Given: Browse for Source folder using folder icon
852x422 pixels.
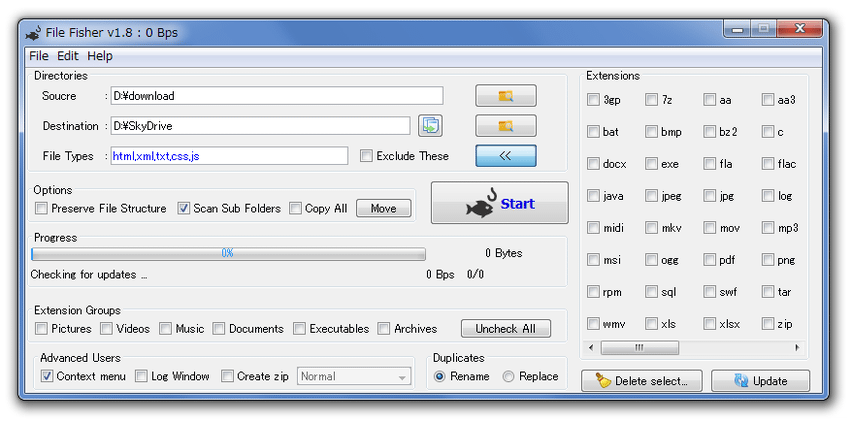Looking at the screenshot, I should [505, 96].
